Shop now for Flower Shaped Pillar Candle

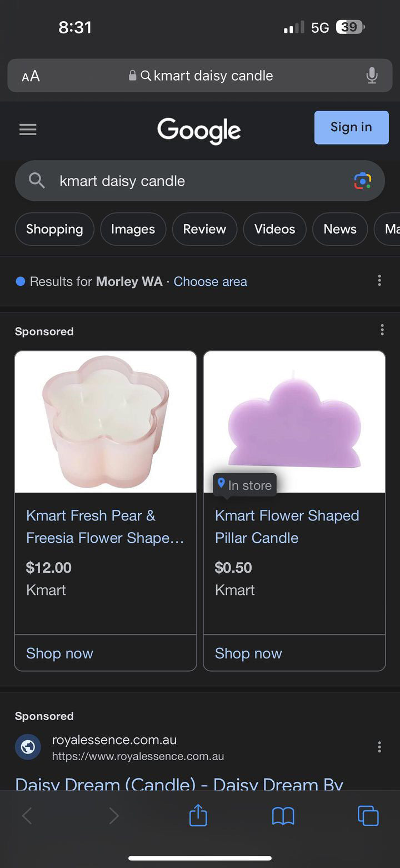(x=248, y=653)
